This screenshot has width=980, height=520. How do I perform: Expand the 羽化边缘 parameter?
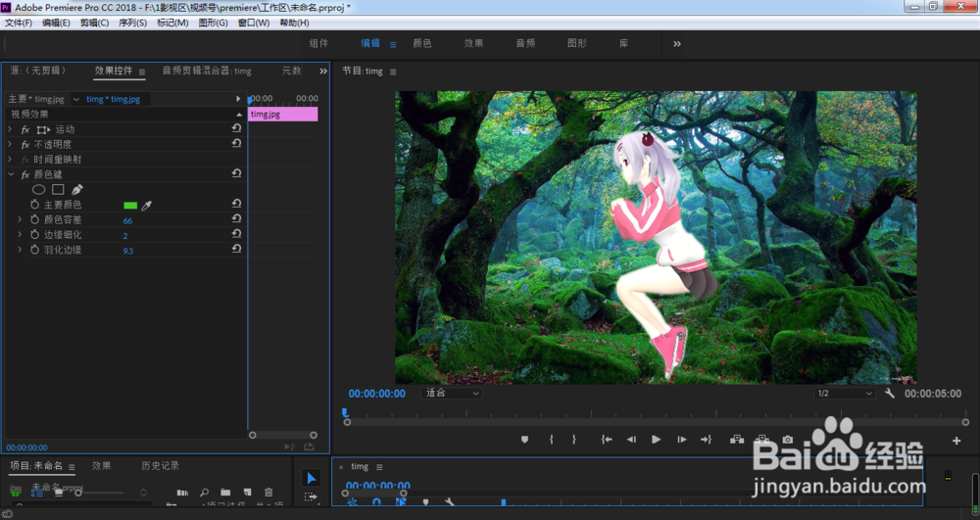[20, 249]
